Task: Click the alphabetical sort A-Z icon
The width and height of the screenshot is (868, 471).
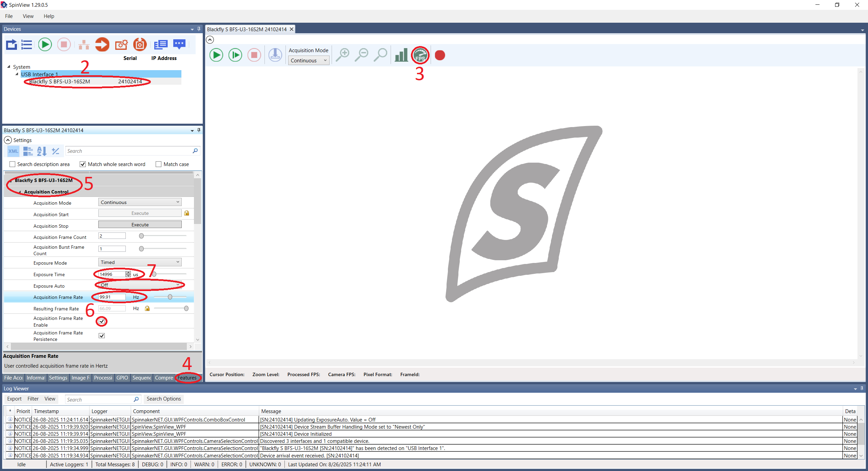Action: [41, 151]
